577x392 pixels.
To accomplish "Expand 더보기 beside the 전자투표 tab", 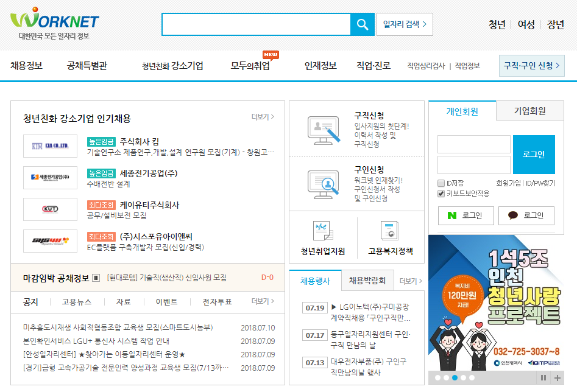I will [263, 301].
